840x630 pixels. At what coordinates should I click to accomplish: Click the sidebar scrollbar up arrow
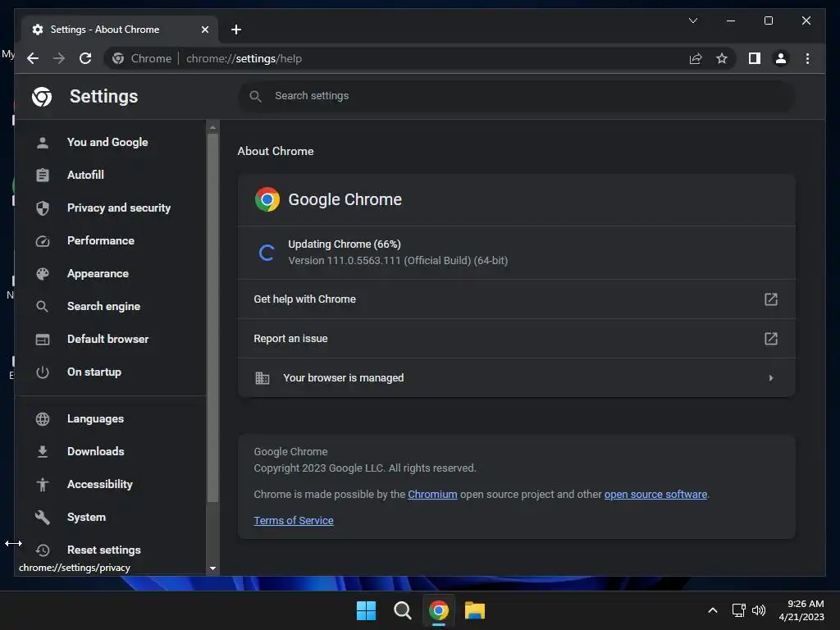[x=212, y=127]
